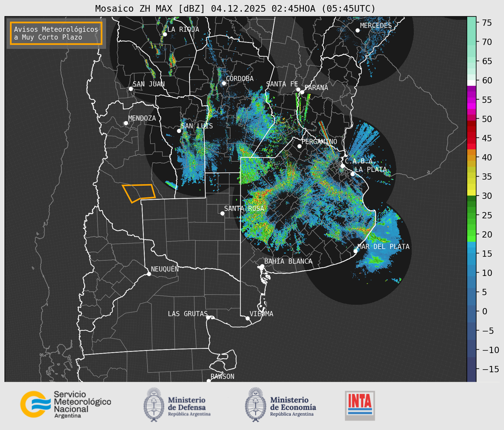The image size is (504, 430).
Task: Select the Las Grutas city marker dot
Action: (x=208, y=317)
